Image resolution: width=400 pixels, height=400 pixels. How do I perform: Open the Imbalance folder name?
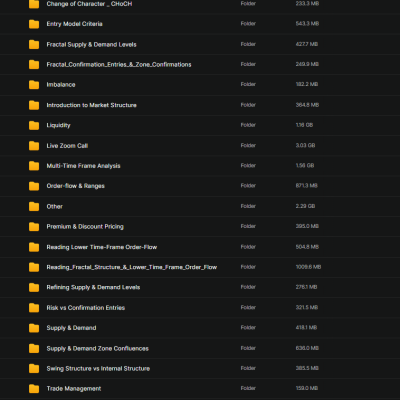click(x=61, y=85)
